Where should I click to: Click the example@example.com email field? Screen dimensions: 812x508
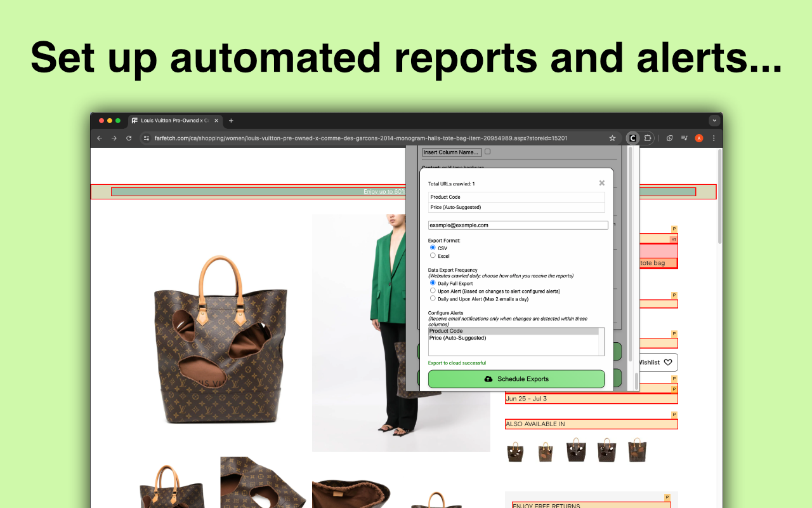coord(518,225)
